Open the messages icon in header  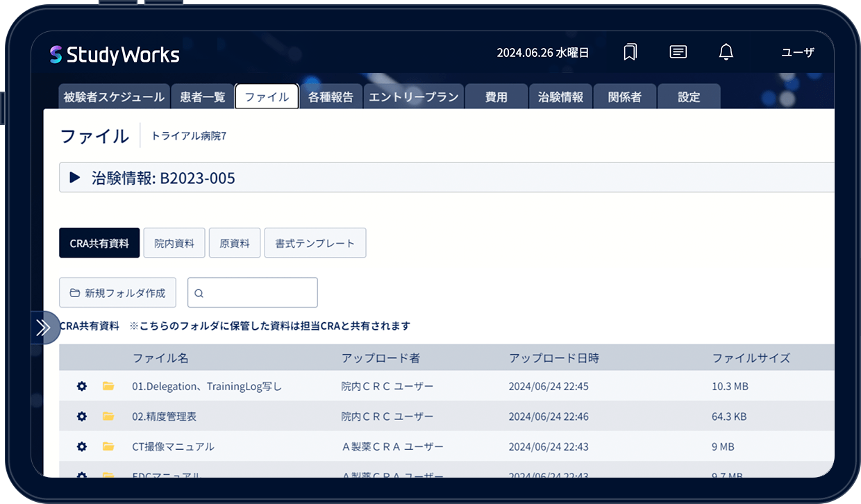pyautogui.click(x=678, y=52)
